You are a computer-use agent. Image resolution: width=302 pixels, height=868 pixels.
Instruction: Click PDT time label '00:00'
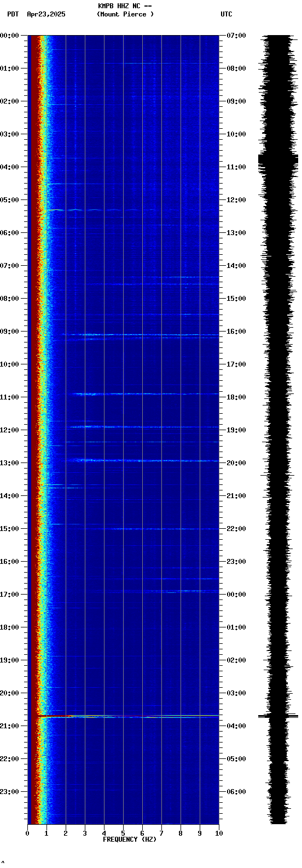tap(9, 36)
